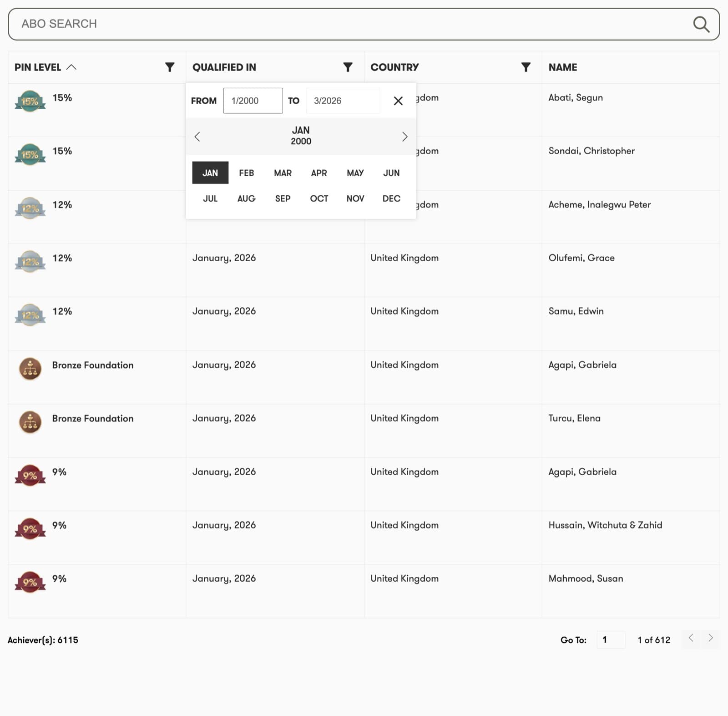Click the 9% badge for Mahmood, Susan
728x716 pixels.
click(x=30, y=582)
